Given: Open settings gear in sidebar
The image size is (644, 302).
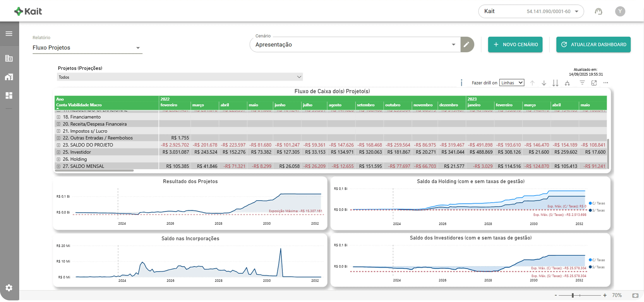Looking at the screenshot, I should (x=9, y=288).
